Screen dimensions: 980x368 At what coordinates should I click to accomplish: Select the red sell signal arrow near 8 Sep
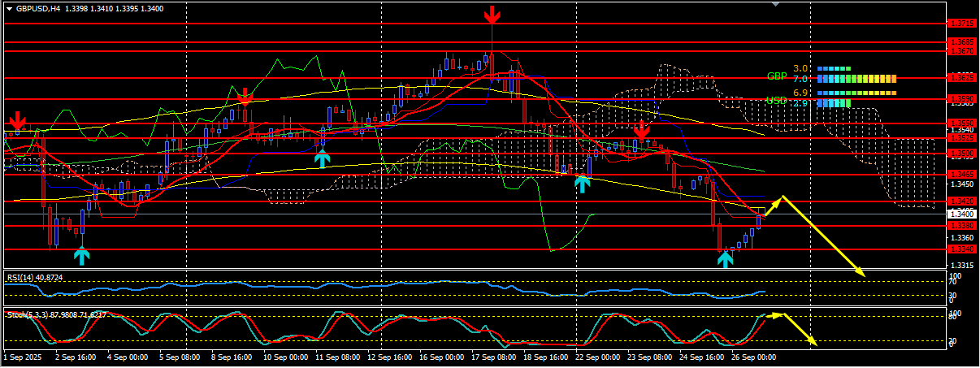tap(245, 97)
